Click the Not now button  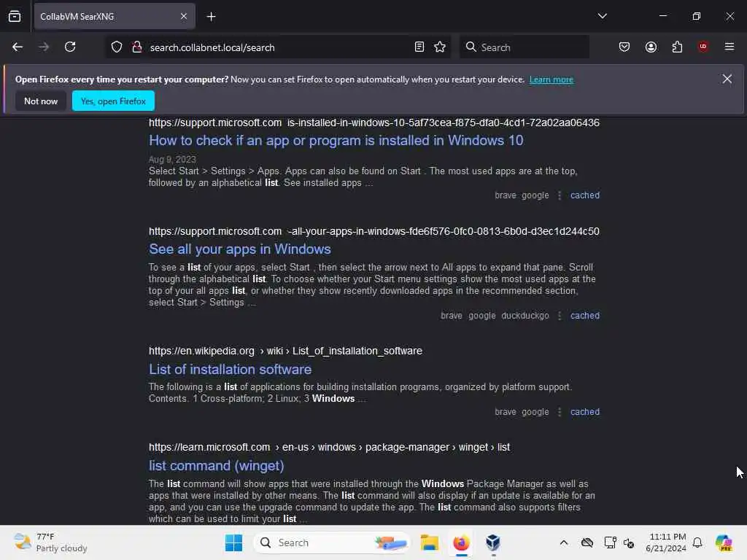coord(41,101)
